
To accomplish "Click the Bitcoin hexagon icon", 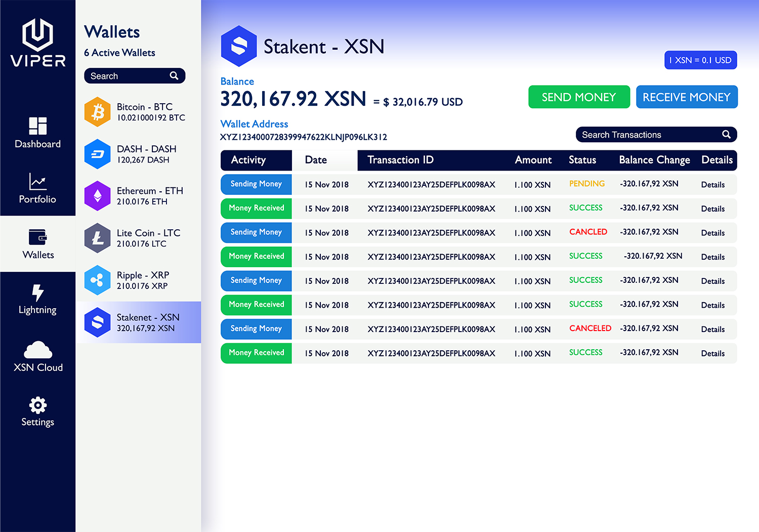I will point(97,112).
